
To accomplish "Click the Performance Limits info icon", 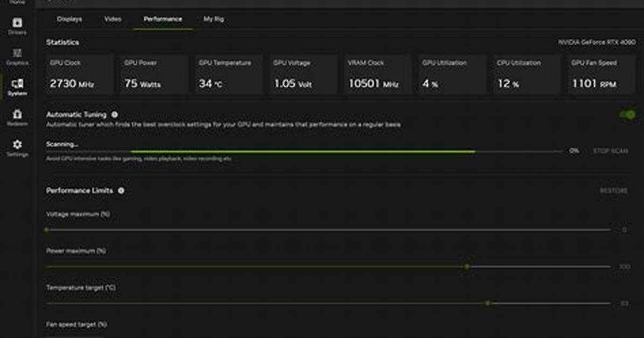I will pyautogui.click(x=121, y=191).
